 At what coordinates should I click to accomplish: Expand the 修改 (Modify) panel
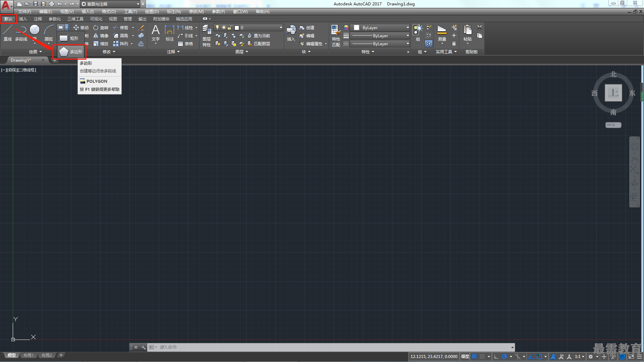(x=109, y=52)
